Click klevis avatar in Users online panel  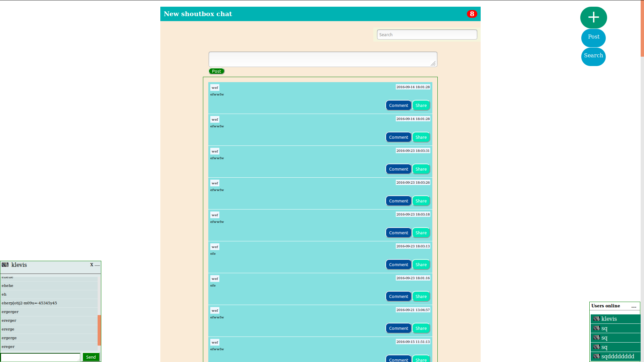[596, 319]
